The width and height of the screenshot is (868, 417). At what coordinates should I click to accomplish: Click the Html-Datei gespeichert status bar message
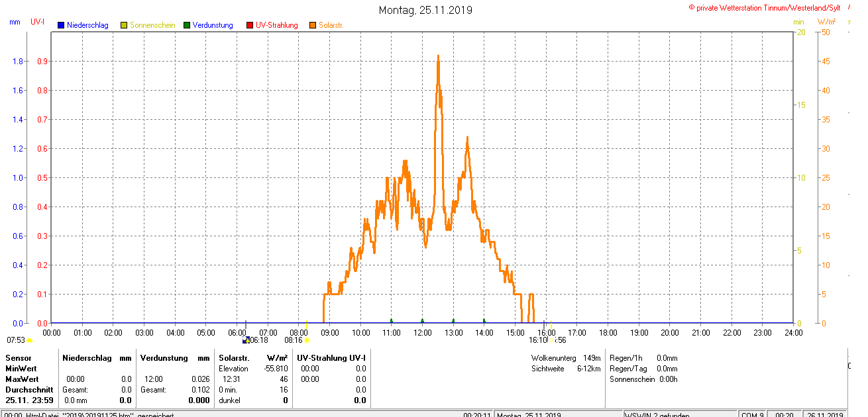(x=88, y=414)
